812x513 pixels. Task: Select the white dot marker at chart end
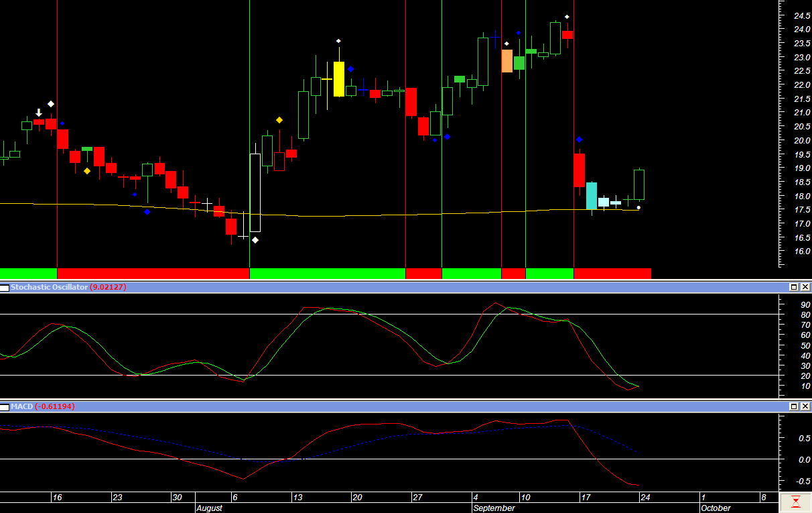[638, 208]
